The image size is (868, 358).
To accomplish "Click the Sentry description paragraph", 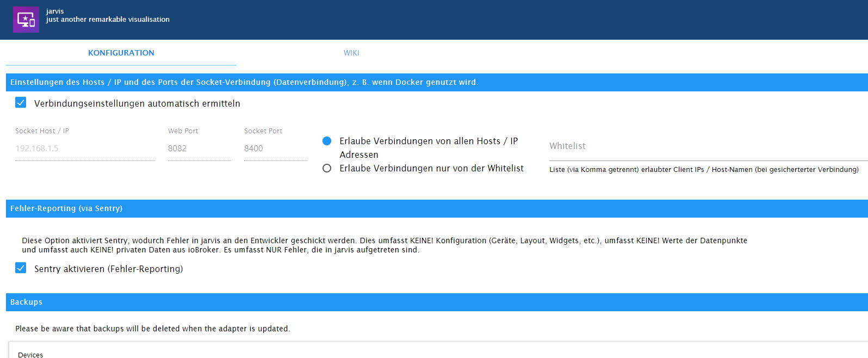I will click(384, 245).
